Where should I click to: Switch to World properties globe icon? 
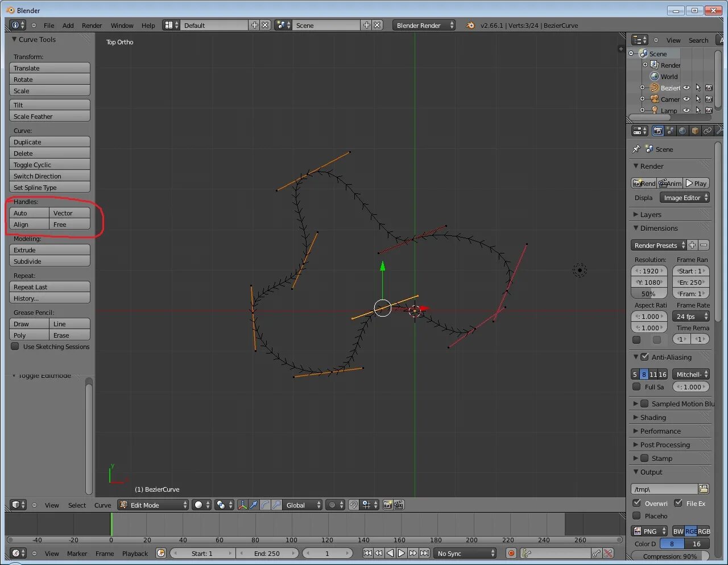[682, 130]
